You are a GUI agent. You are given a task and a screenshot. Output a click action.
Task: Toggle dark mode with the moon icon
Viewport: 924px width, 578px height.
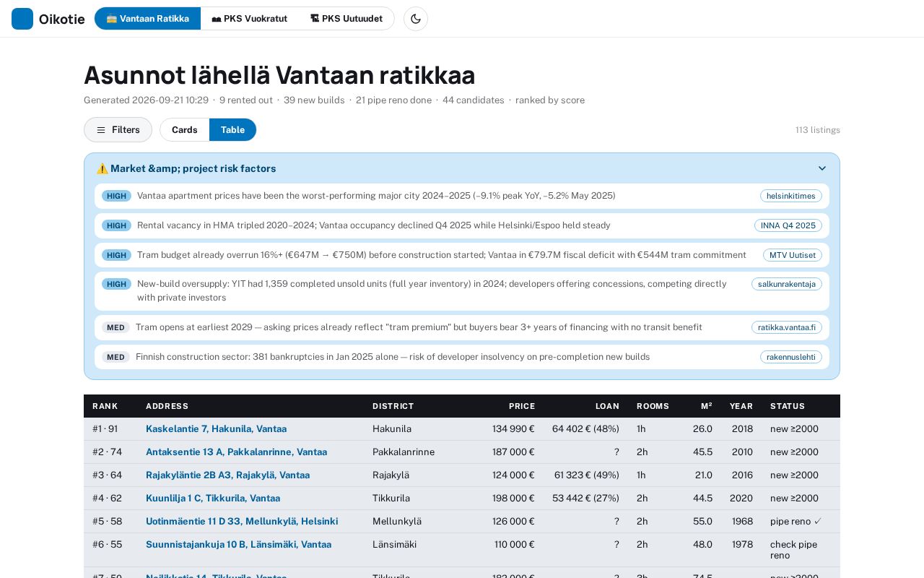point(416,19)
